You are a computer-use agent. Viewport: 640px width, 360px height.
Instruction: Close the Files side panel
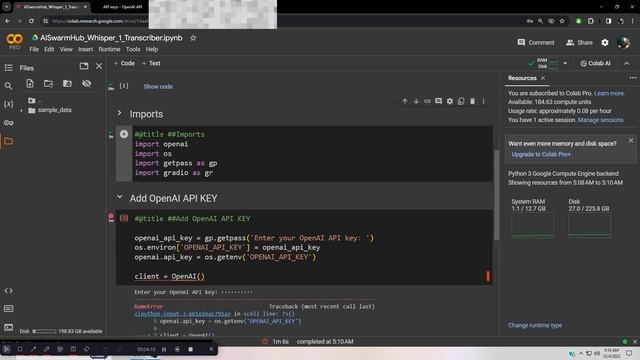[x=99, y=66]
